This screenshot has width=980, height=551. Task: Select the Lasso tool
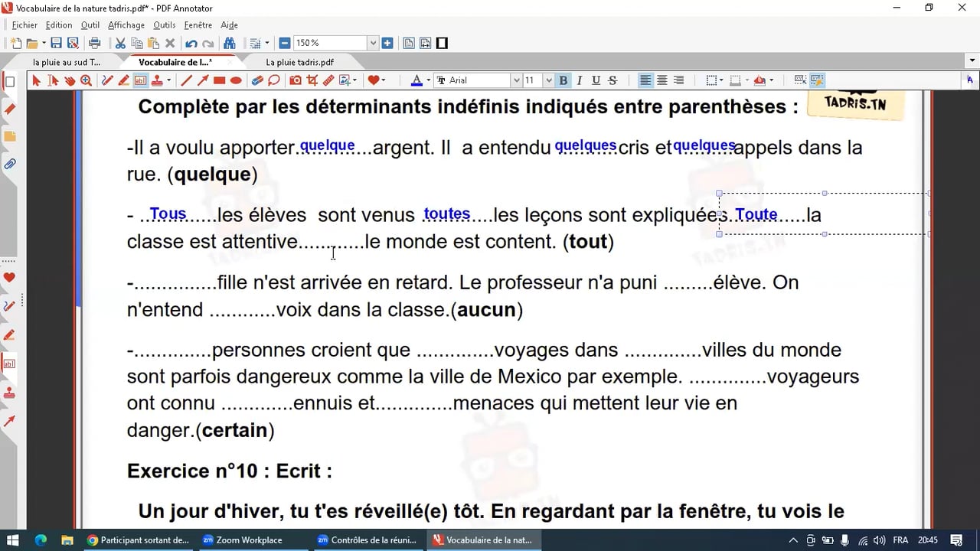click(x=273, y=80)
